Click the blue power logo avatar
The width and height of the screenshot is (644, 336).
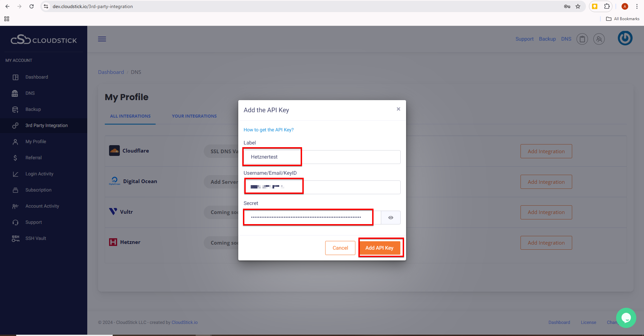click(625, 38)
